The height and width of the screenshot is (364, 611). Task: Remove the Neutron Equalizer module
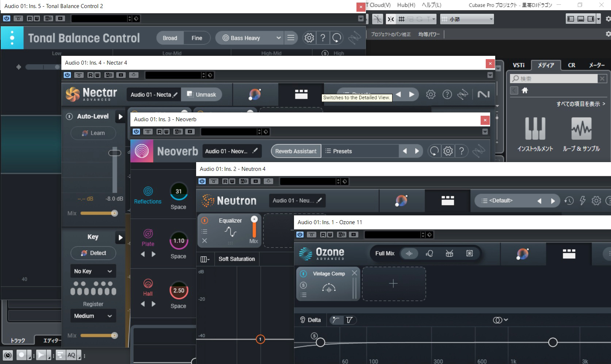click(x=205, y=241)
